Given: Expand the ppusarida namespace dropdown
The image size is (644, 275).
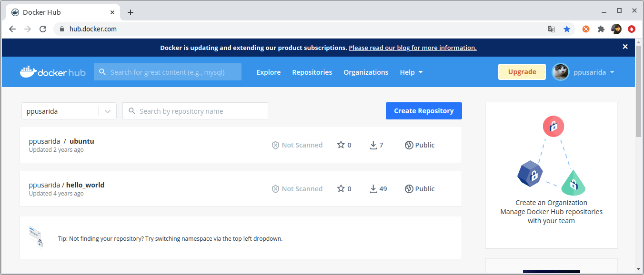Looking at the screenshot, I should [x=108, y=111].
